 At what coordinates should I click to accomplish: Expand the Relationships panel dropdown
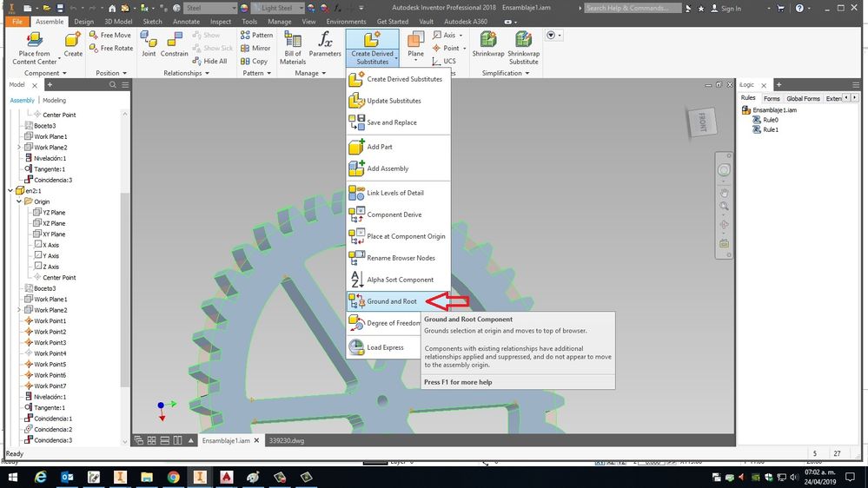186,73
